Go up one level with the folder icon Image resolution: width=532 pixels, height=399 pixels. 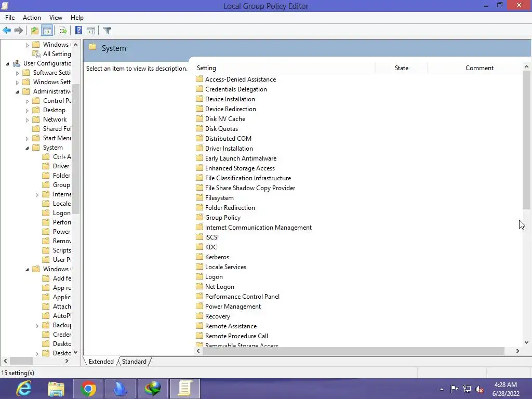[x=35, y=31]
